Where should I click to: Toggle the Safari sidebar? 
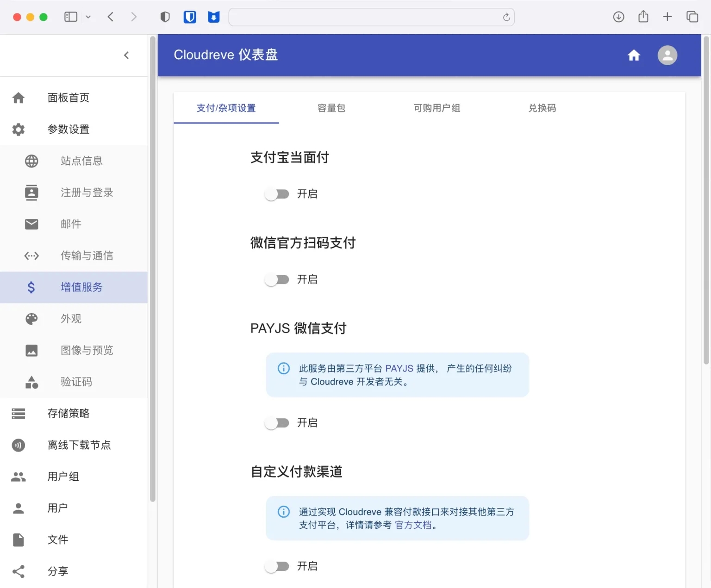click(x=71, y=17)
